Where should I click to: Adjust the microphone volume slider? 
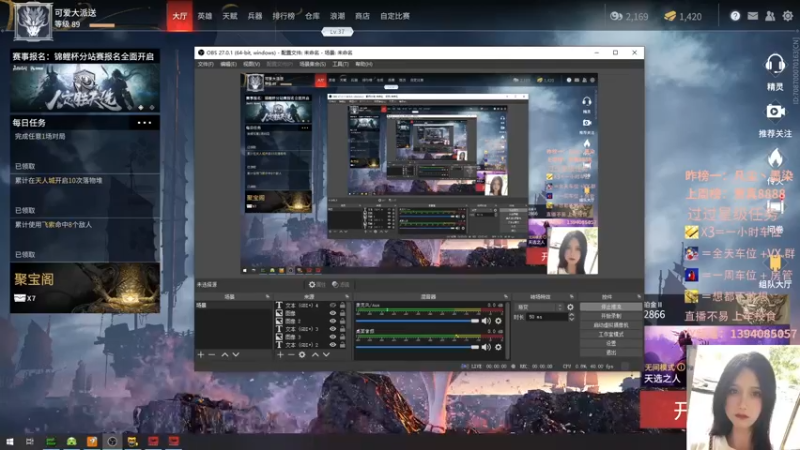tap(417, 321)
